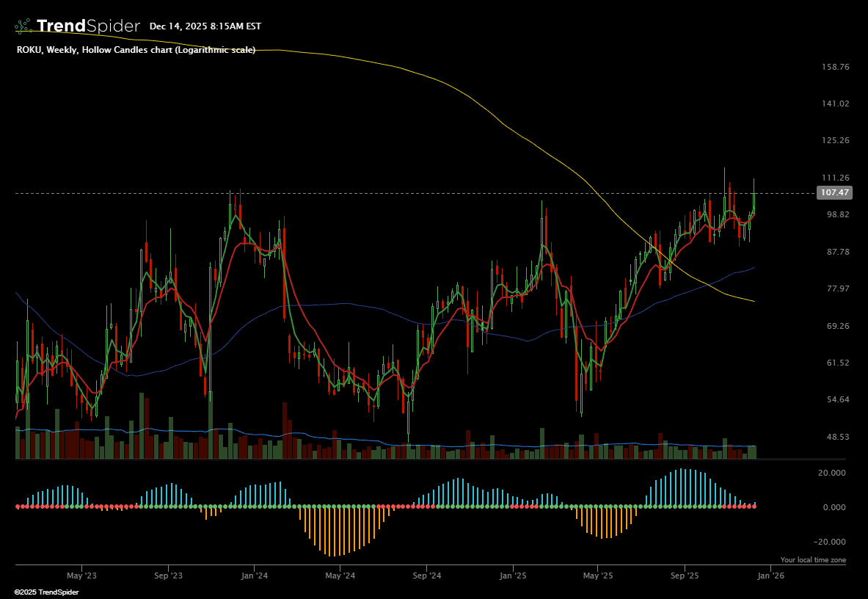
Task: Select the Sep '25 time axis marker
Action: pos(684,576)
